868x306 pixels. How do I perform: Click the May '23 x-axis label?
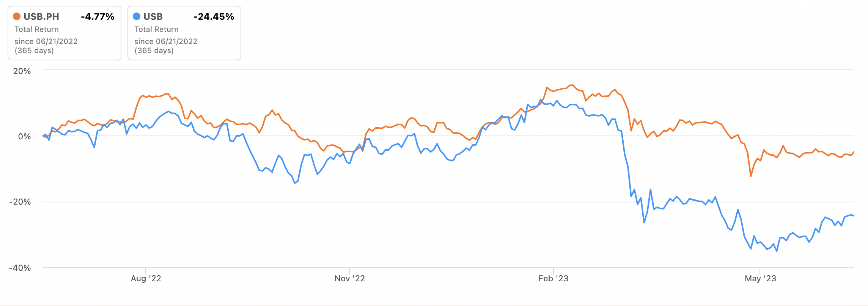click(x=760, y=279)
